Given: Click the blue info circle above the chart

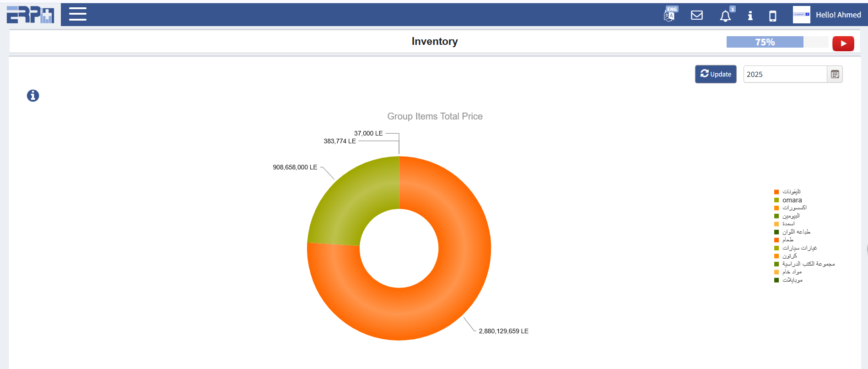Looking at the screenshot, I should pyautogui.click(x=33, y=96).
